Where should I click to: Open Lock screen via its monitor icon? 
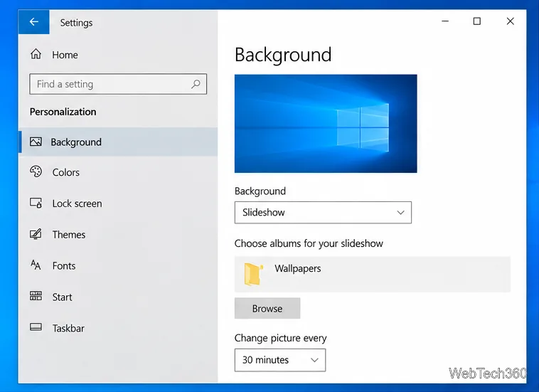(x=36, y=203)
